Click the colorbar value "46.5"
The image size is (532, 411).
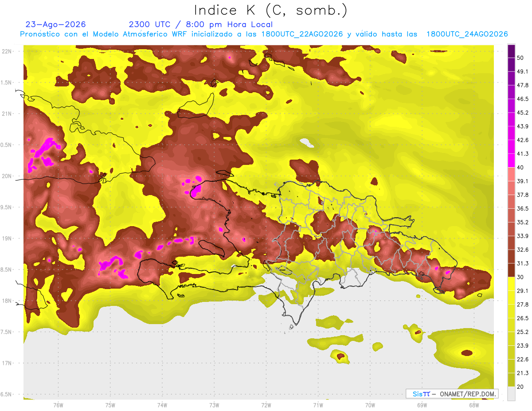[522, 99]
